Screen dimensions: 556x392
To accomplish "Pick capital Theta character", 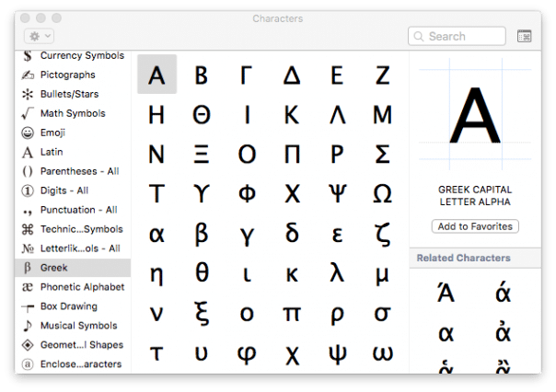I will 202,114.
